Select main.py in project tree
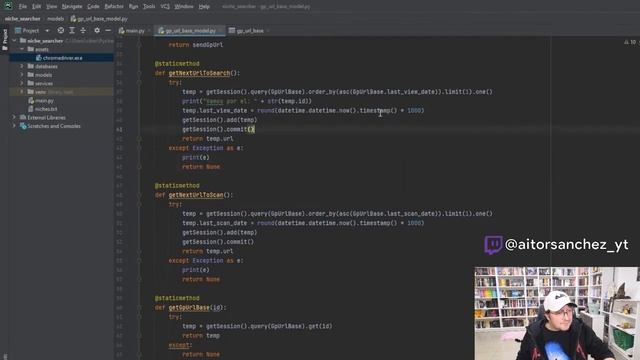This screenshot has width=640, height=360. point(44,101)
